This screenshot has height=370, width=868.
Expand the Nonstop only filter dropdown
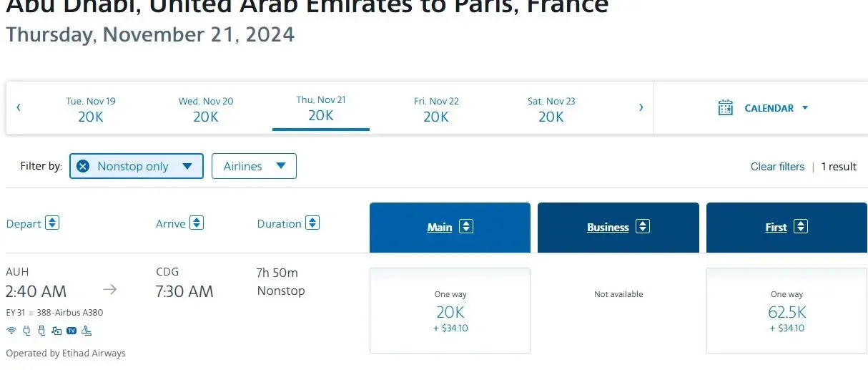[187, 166]
